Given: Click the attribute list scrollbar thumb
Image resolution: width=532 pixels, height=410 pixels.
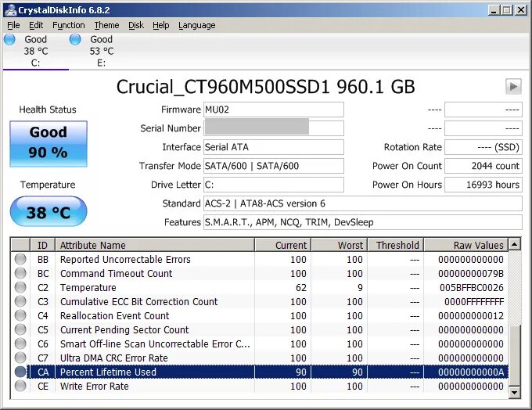Looking at the screenshot, I should tap(514, 355).
